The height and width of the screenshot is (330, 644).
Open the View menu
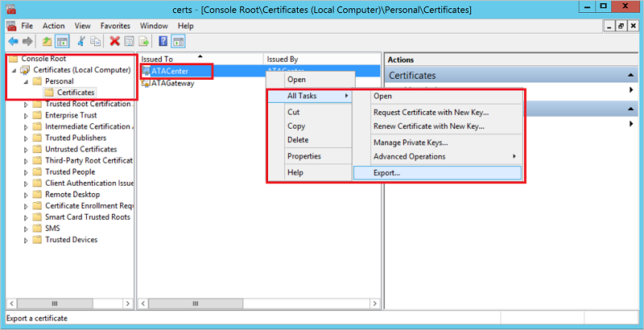[x=83, y=26]
